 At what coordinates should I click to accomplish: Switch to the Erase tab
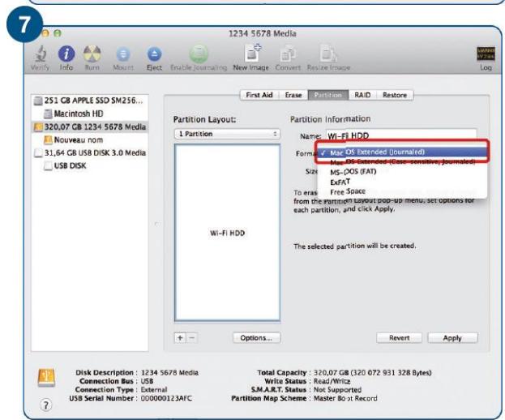[x=293, y=95]
